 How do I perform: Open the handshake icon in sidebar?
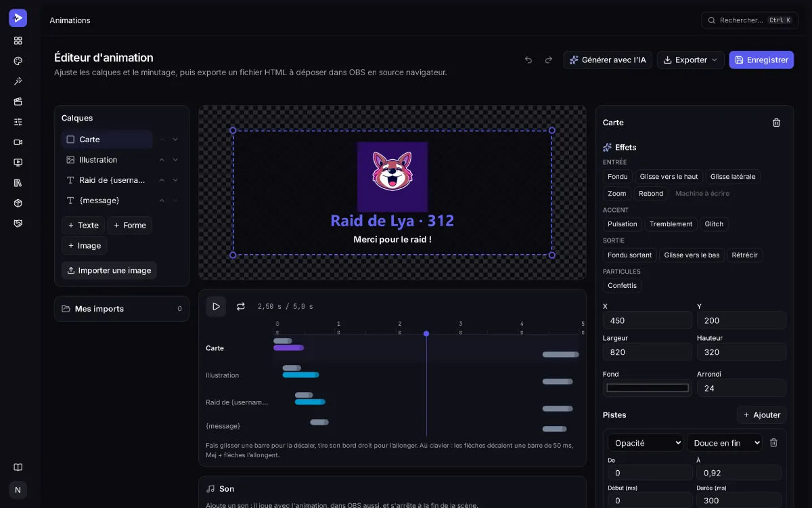pos(18,224)
